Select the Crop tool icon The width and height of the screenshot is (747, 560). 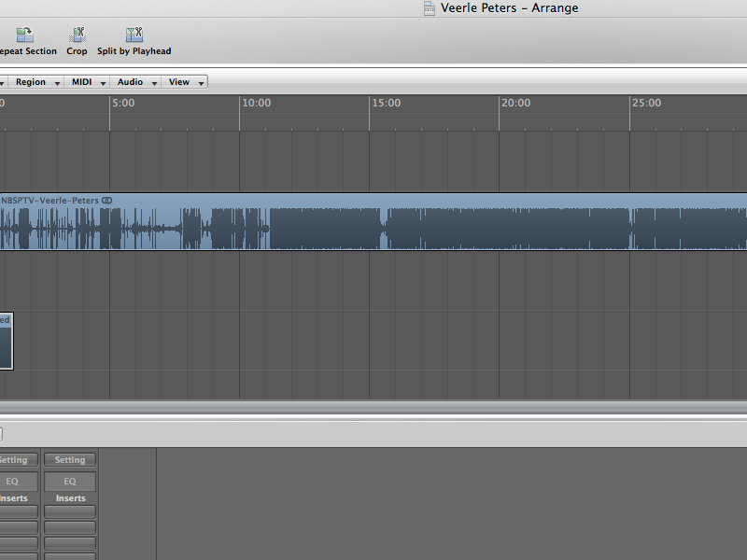[x=77, y=35]
